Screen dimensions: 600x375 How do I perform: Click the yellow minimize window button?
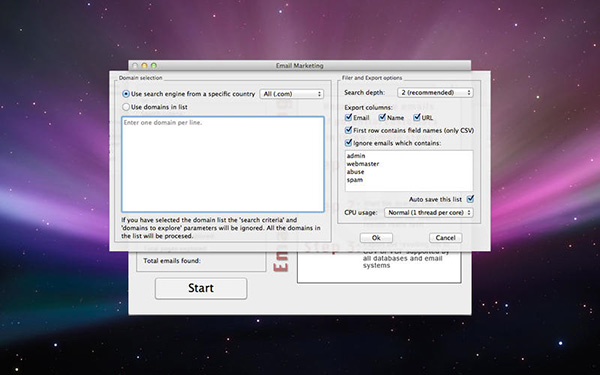[144, 66]
